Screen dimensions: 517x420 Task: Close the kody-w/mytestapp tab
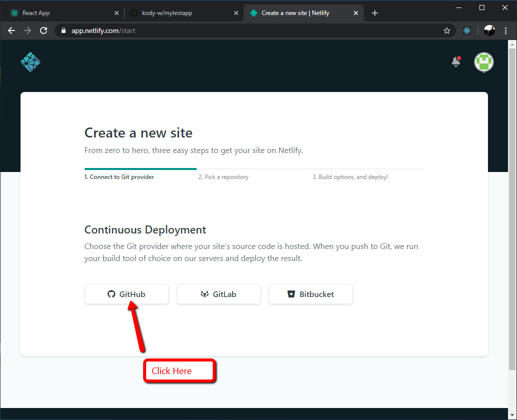point(236,13)
